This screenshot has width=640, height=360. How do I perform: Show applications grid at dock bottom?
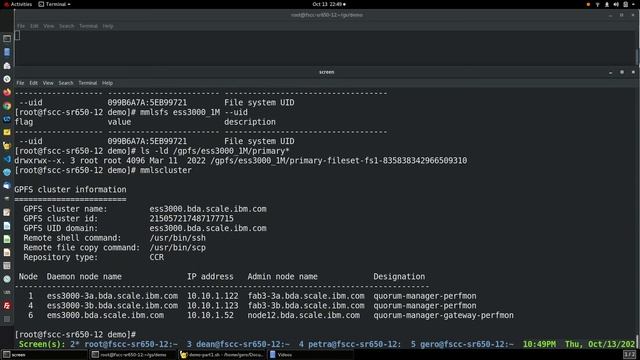point(7,319)
